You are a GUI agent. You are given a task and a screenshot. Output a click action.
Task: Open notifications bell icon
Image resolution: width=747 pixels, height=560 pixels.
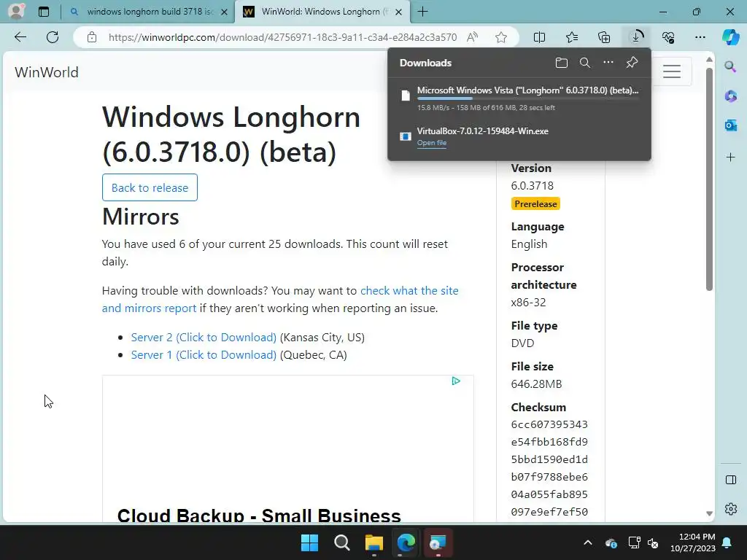click(x=727, y=542)
